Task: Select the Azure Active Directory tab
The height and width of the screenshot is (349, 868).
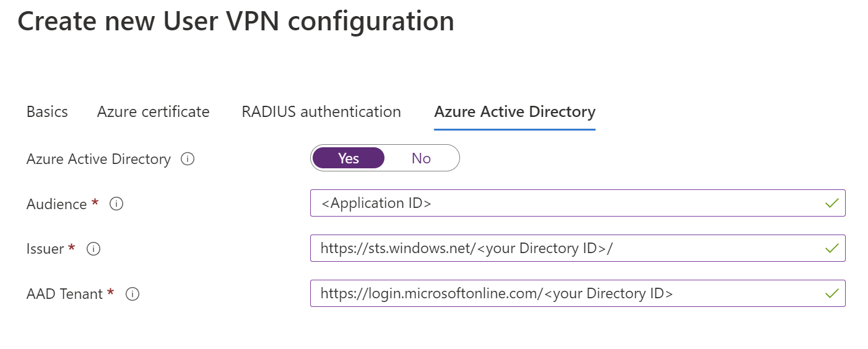Action: [x=514, y=112]
